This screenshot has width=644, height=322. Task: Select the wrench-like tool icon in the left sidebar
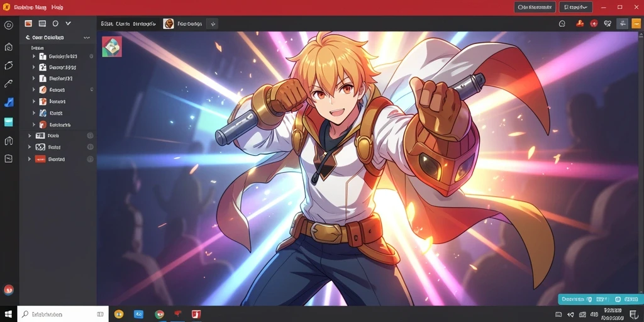coord(9,84)
